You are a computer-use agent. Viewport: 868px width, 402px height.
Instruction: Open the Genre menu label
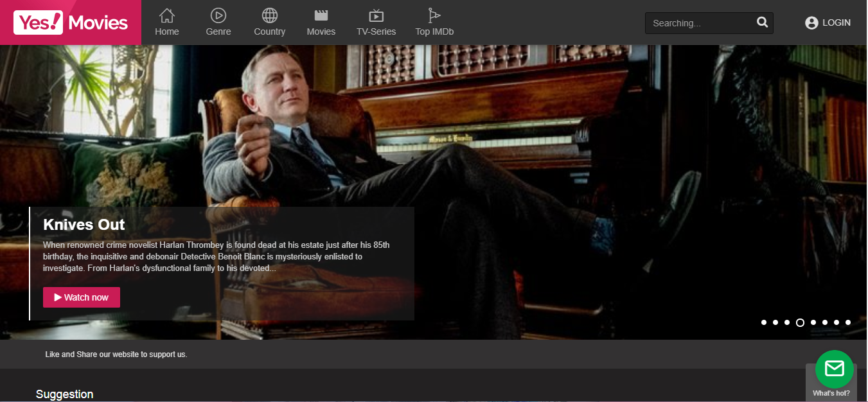pyautogui.click(x=218, y=31)
